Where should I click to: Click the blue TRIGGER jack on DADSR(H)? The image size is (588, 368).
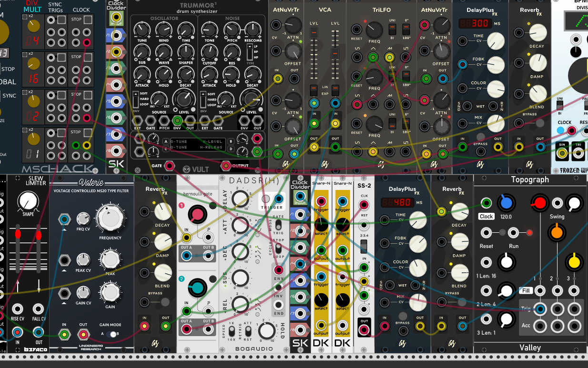pos(278,199)
